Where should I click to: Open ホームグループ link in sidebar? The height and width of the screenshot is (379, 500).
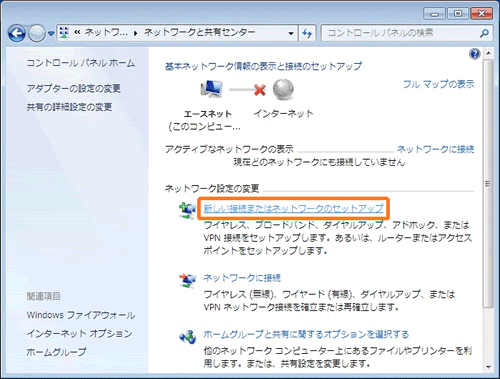(56, 352)
